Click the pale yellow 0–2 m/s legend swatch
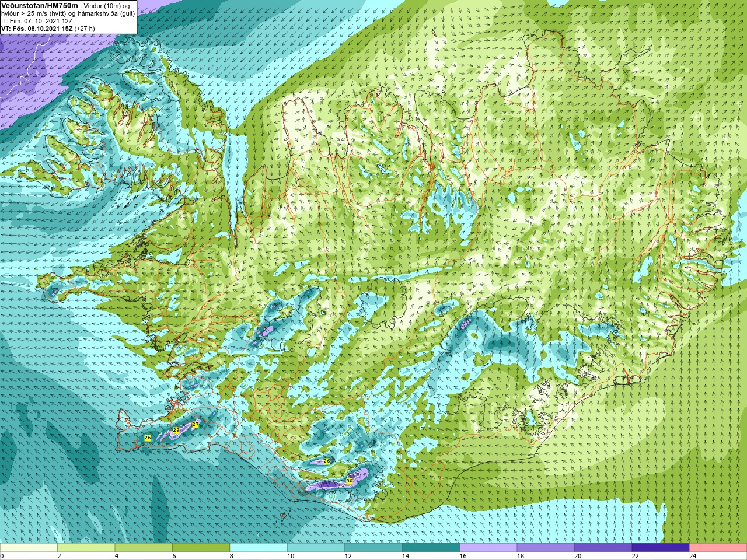Viewport: 747px width, 560px height. pos(29,548)
